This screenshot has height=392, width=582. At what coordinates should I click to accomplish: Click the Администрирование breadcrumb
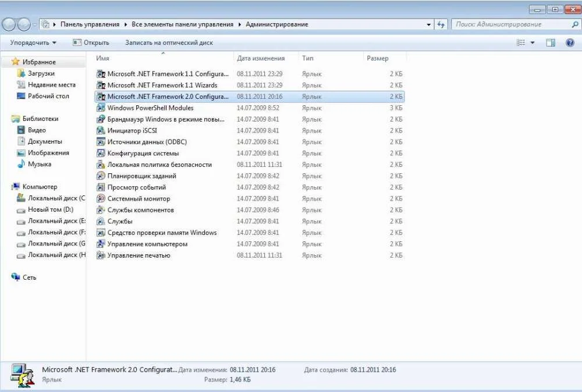tap(277, 24)
